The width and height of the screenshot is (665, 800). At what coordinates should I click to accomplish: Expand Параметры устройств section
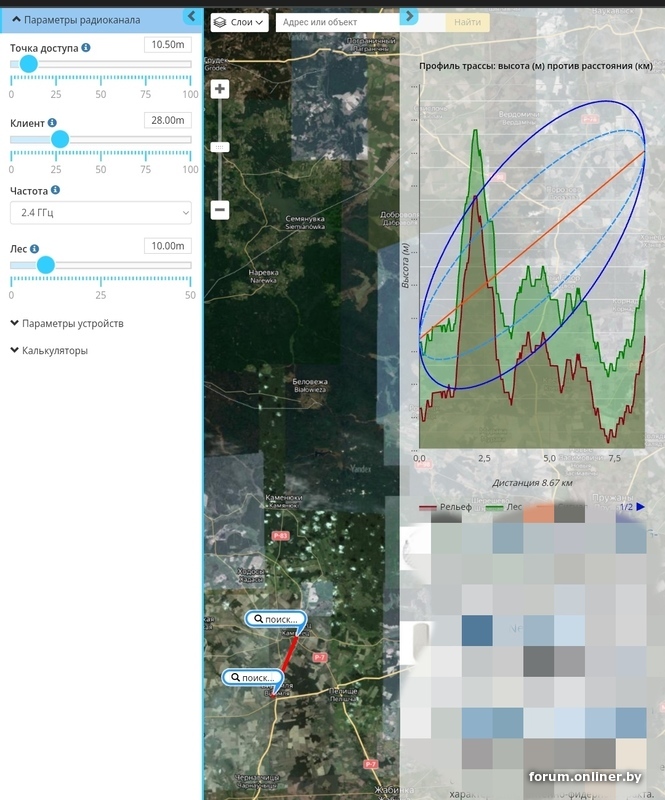[67, 323]
